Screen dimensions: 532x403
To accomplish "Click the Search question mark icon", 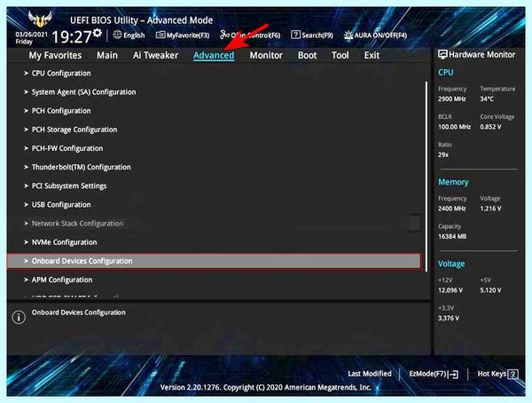I will (x=295, y=35).
